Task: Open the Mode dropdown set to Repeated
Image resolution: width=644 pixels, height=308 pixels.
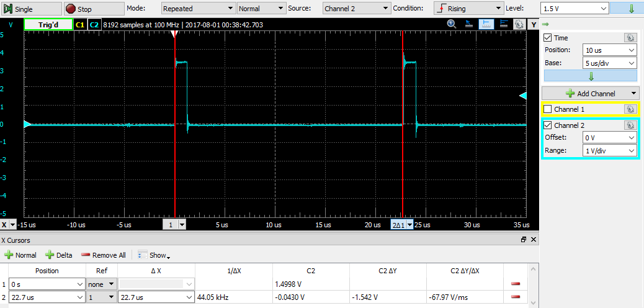Action: pyautogui.click(x=199, y=8)
